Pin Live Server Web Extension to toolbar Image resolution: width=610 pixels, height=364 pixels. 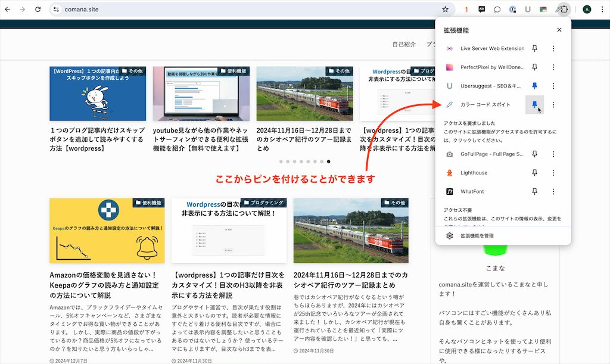(x=534, y=48)
